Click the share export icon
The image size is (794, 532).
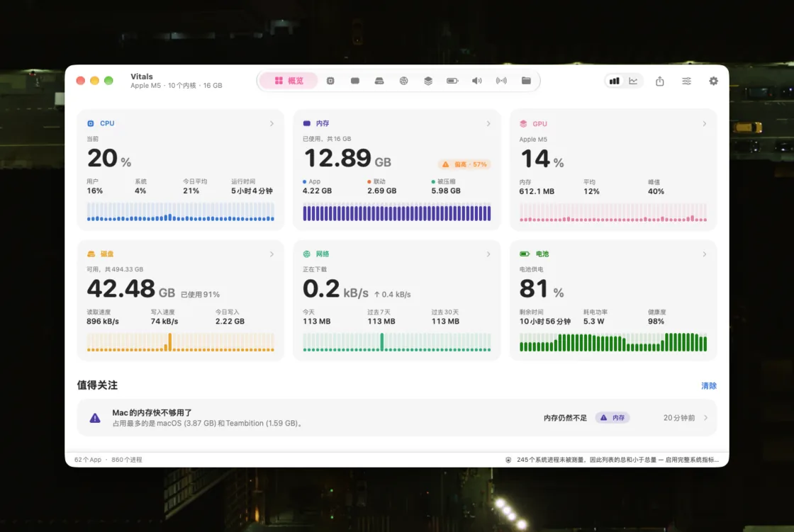pos(660,81)
